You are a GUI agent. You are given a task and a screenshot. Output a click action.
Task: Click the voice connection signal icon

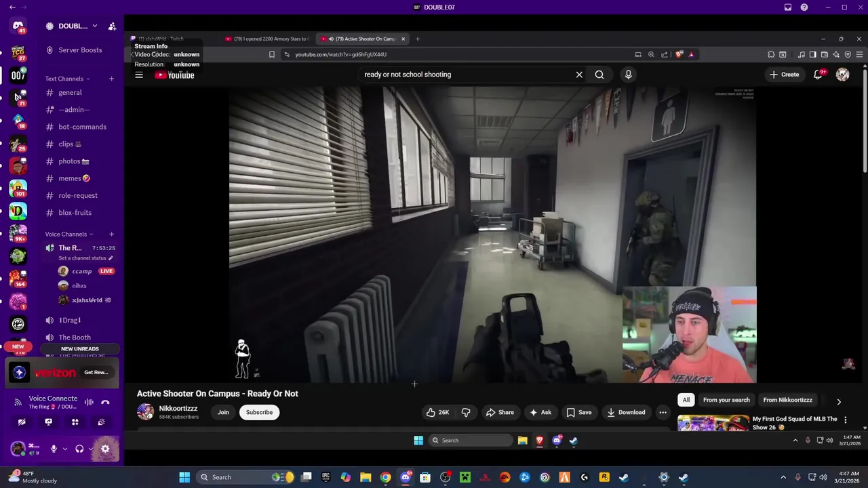(19, 402)
